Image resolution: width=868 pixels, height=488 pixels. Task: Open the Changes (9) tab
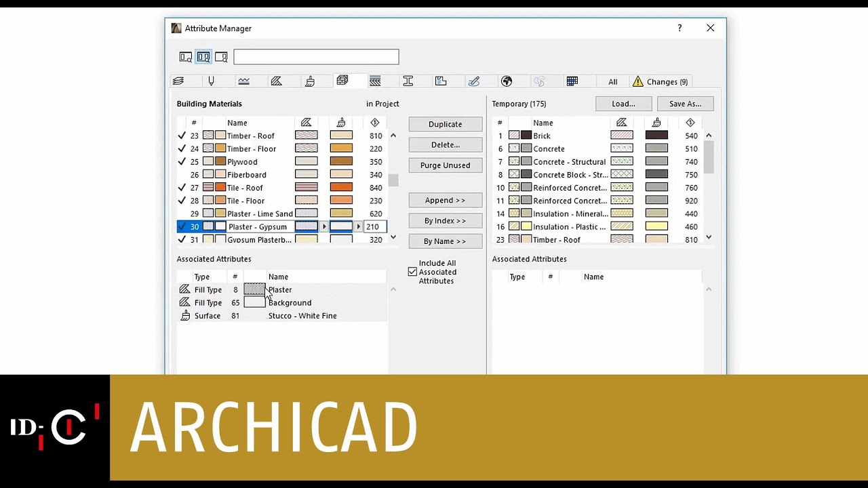pos(660,82)
